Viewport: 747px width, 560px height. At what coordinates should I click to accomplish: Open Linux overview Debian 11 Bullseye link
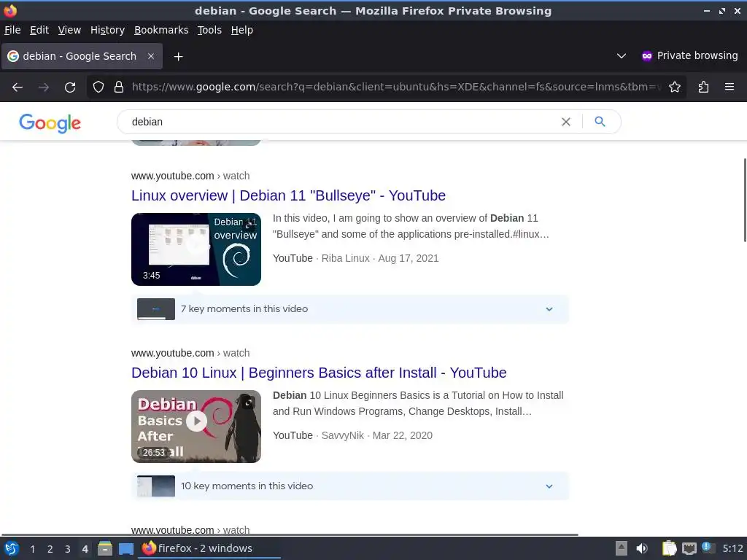(288, 195)
